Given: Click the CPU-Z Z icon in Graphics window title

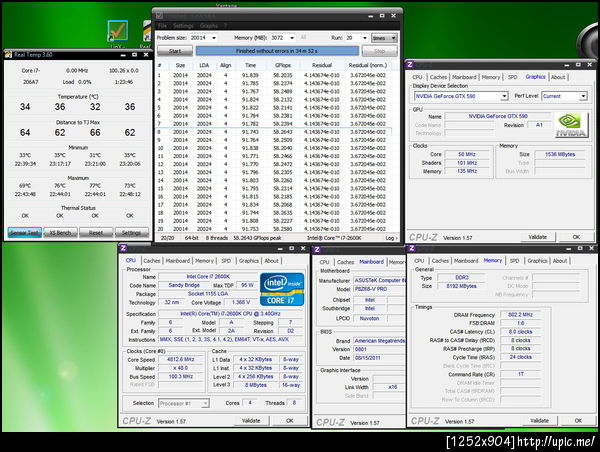Looking at the screenshot, I should (x=410, y=64).
